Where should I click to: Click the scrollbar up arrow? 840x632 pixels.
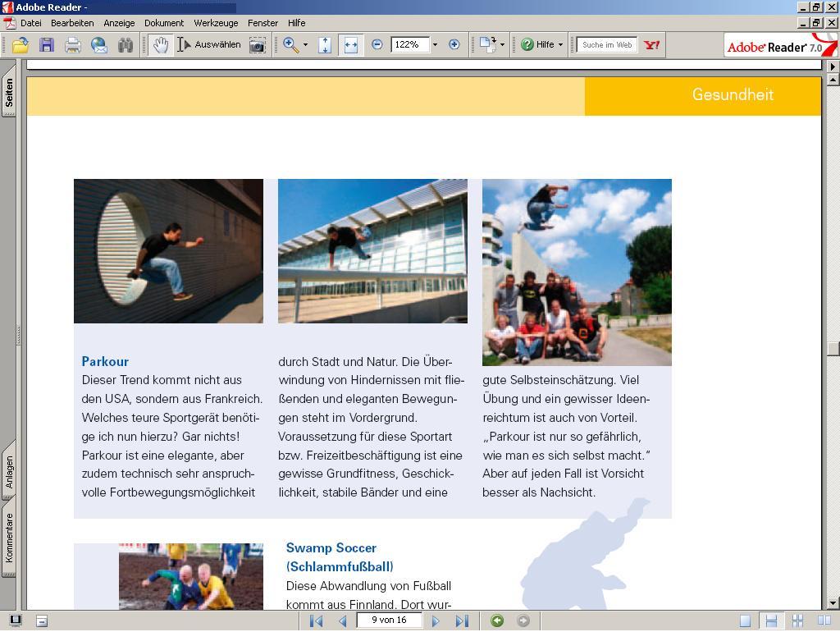coord(833,80)
